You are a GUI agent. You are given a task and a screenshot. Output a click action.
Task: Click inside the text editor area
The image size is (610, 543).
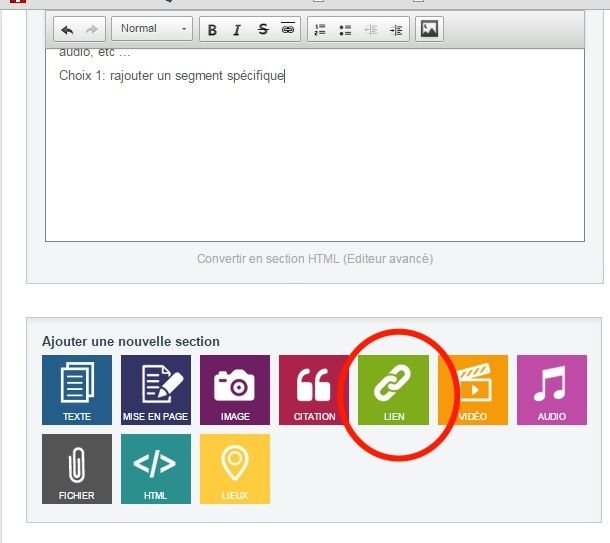[315, 145]
